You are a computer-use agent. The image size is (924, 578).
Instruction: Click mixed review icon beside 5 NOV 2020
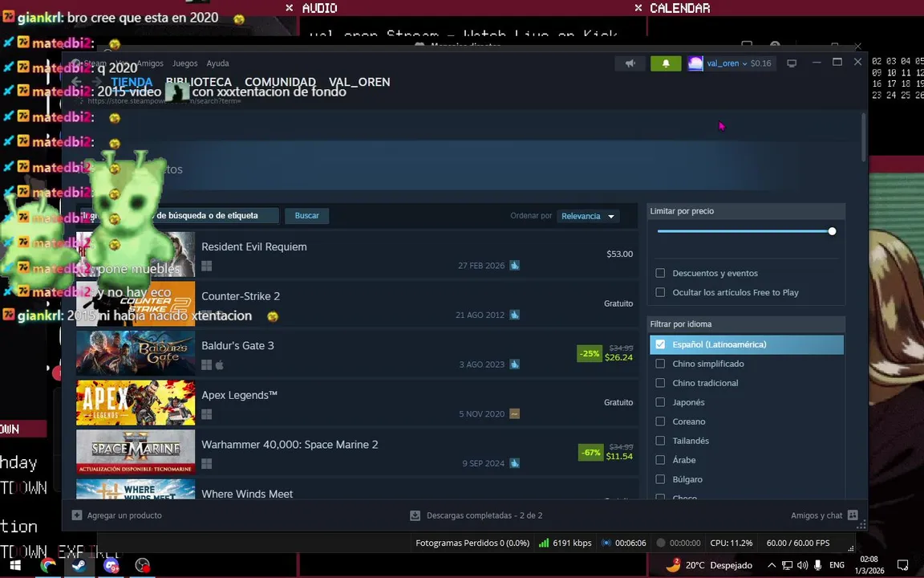coord(514,414)
